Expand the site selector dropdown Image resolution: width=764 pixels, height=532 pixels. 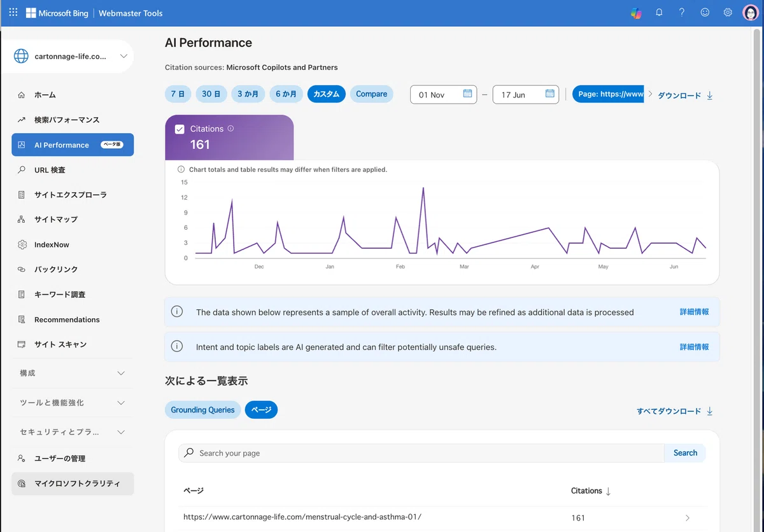tap(124, 56)
